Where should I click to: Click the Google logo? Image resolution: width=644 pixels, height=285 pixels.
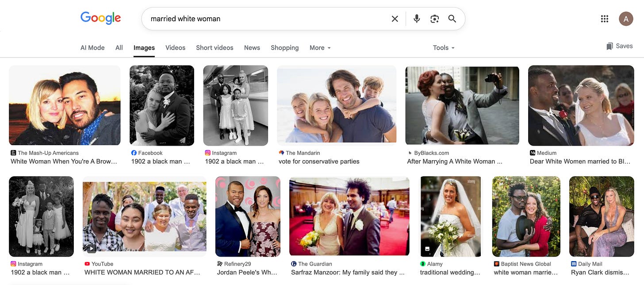(x=100, y=18)
